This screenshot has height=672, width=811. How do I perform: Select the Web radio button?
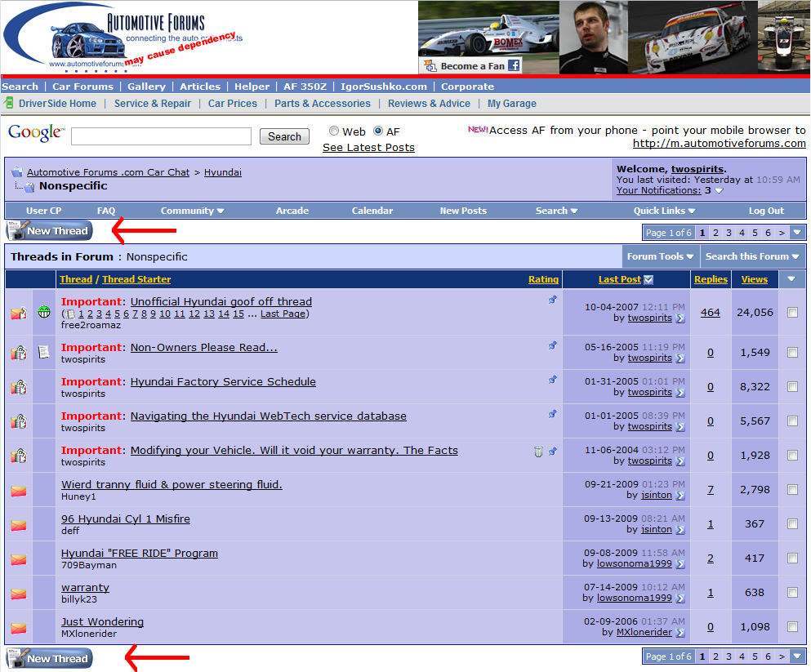334,131
